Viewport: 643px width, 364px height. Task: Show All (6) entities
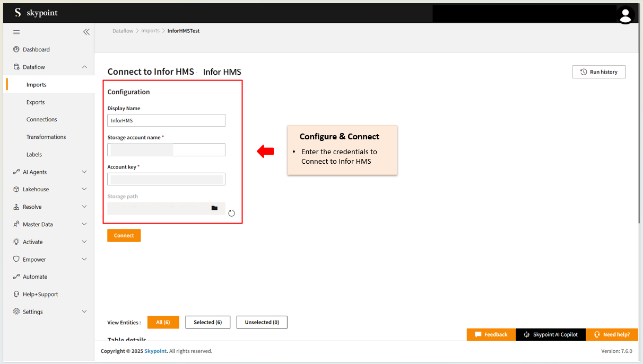163,322
